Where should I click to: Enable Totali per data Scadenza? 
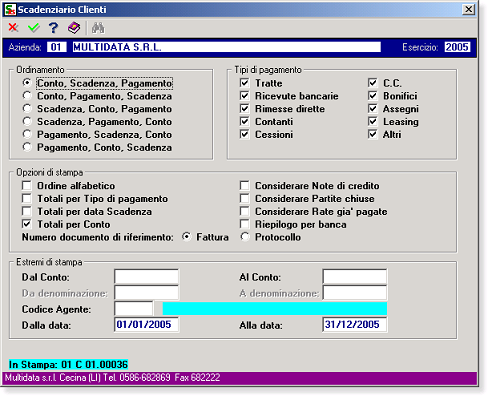(27, 211)
